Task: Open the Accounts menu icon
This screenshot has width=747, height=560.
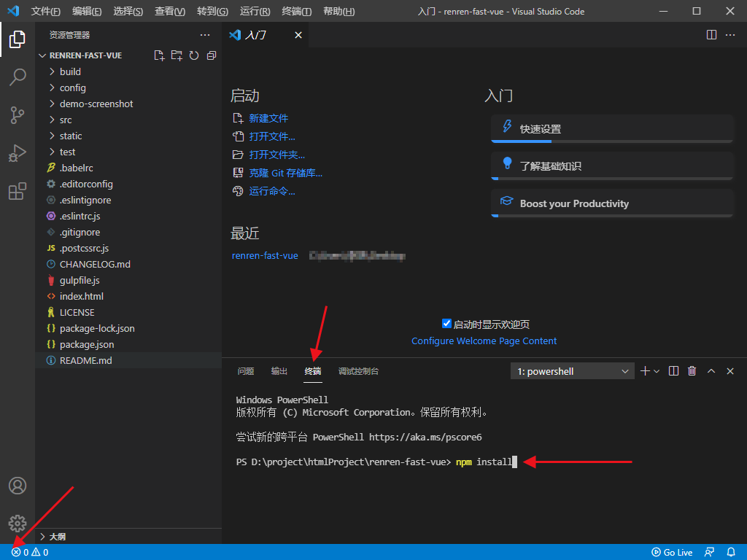Action: (18, 486)
